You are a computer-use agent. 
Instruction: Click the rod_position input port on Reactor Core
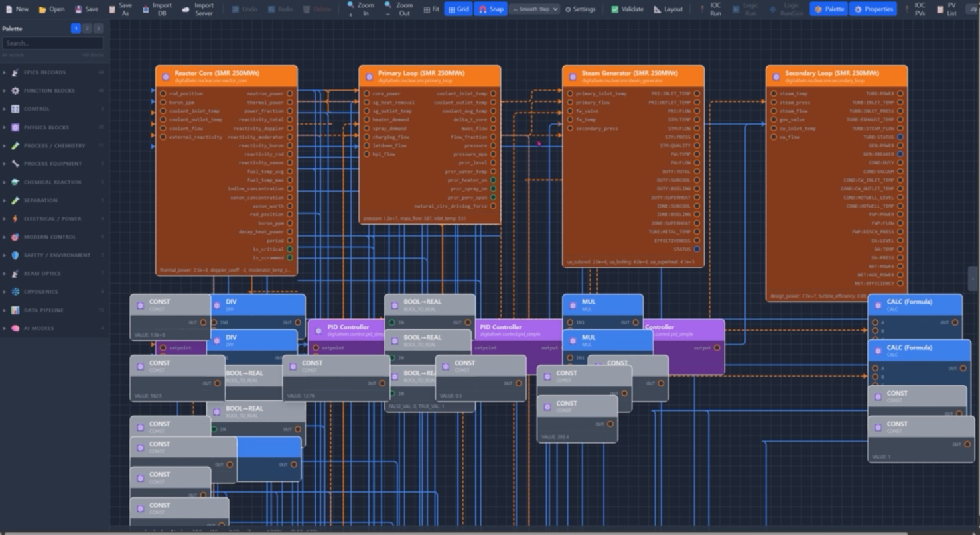click(163, 93)
